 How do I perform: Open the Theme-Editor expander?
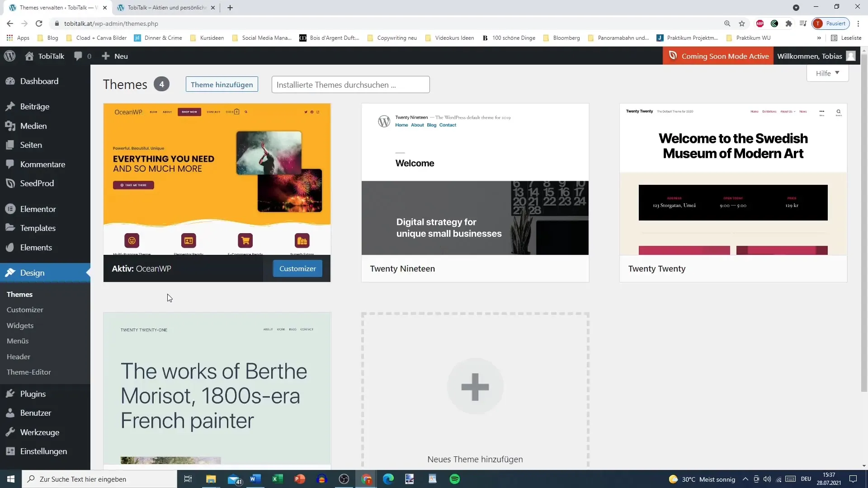[28, 372]
